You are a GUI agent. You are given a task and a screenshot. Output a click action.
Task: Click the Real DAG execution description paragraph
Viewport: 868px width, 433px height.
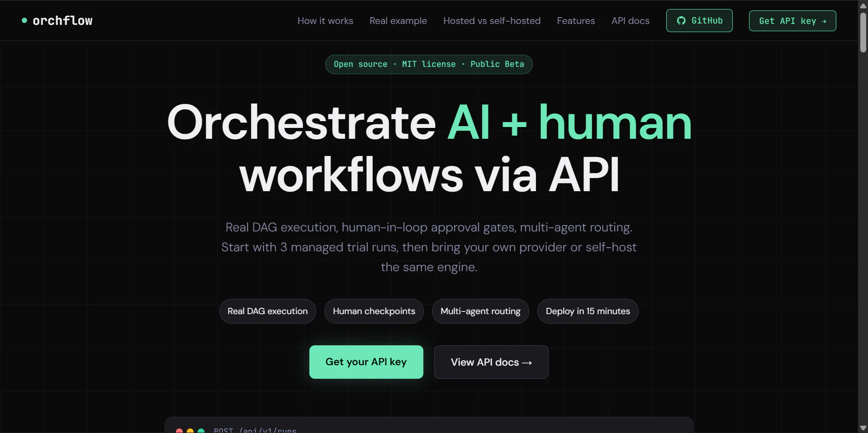coord(429,247)
